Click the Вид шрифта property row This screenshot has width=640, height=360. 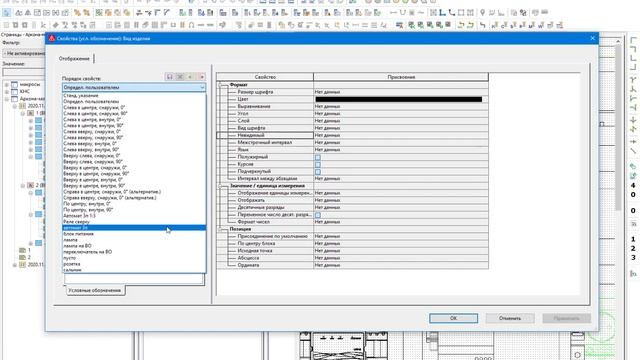pos(353,128)
